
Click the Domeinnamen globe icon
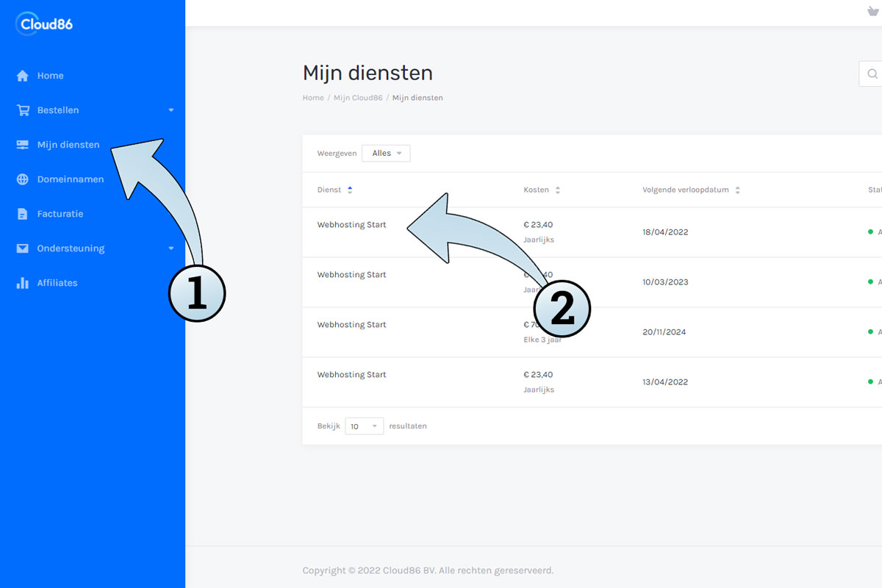[x=23, y=179]
